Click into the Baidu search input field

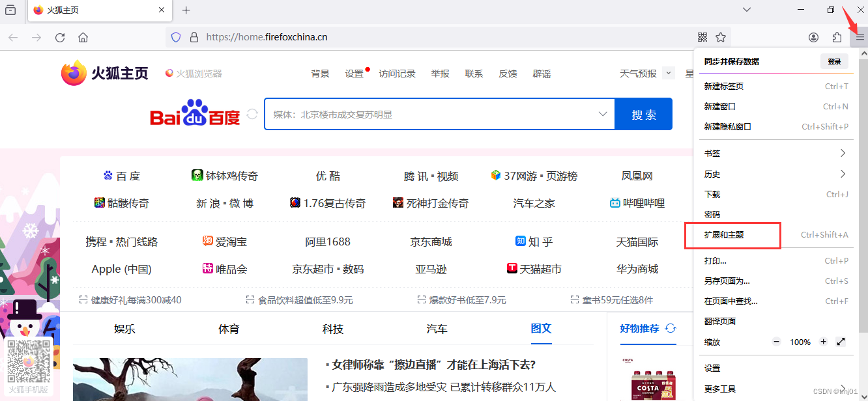click(x=430, y=115)
